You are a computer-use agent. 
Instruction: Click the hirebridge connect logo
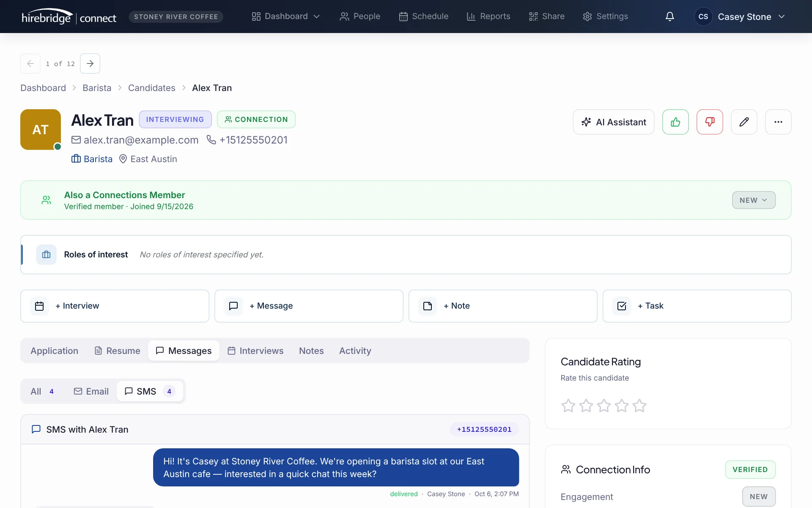[69, 17]
